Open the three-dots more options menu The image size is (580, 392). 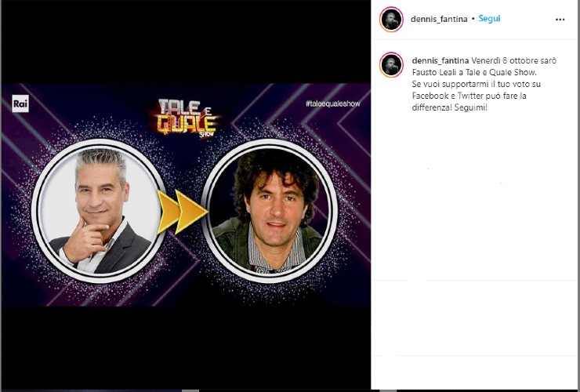[560, 20]
